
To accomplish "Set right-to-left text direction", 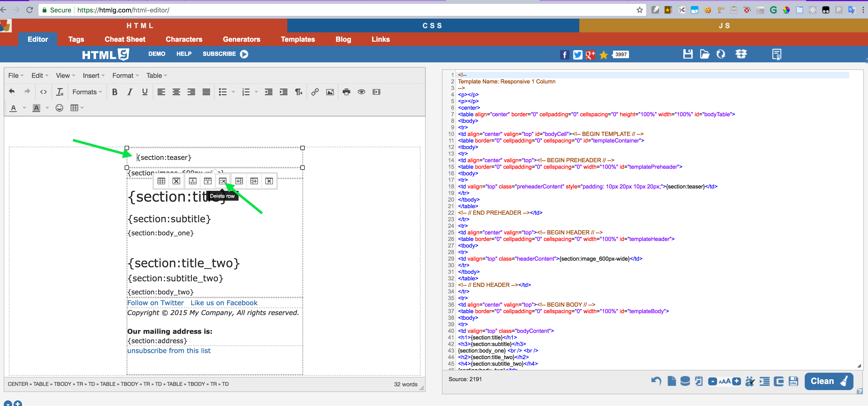I will coord(299,92).
